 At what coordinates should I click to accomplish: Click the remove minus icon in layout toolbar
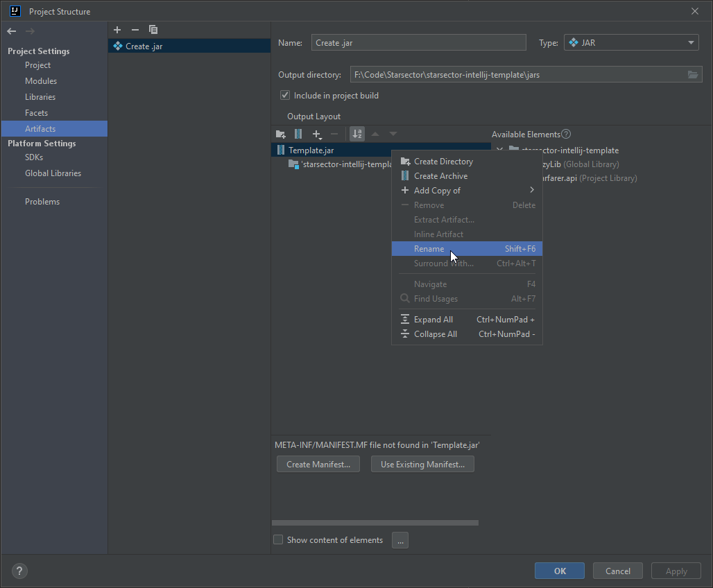[x=334, y=134]
